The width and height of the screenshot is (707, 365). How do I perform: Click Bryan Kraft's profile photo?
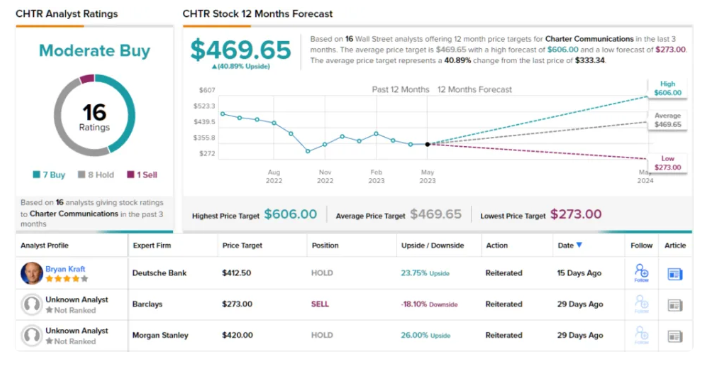[32, 273]
